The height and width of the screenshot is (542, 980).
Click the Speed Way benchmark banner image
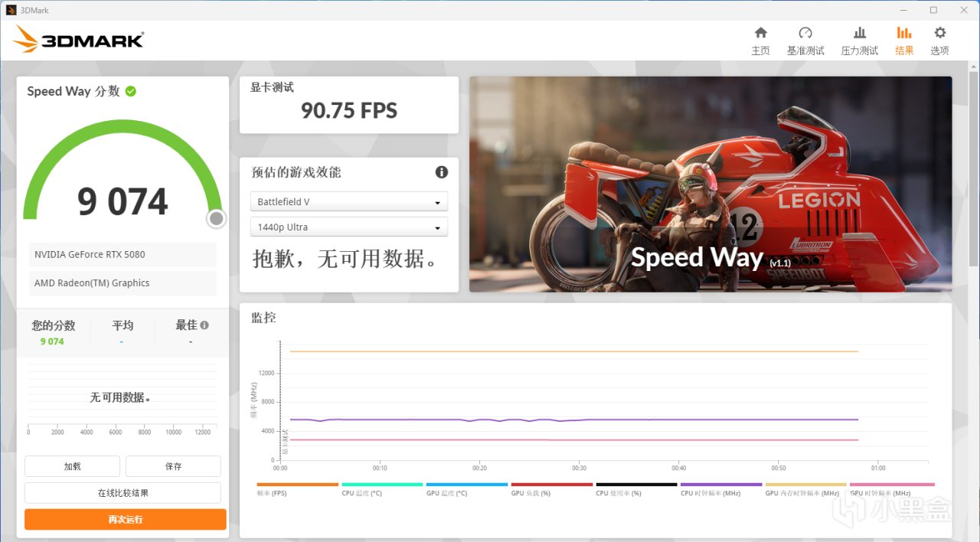click(x=710, y=184)
